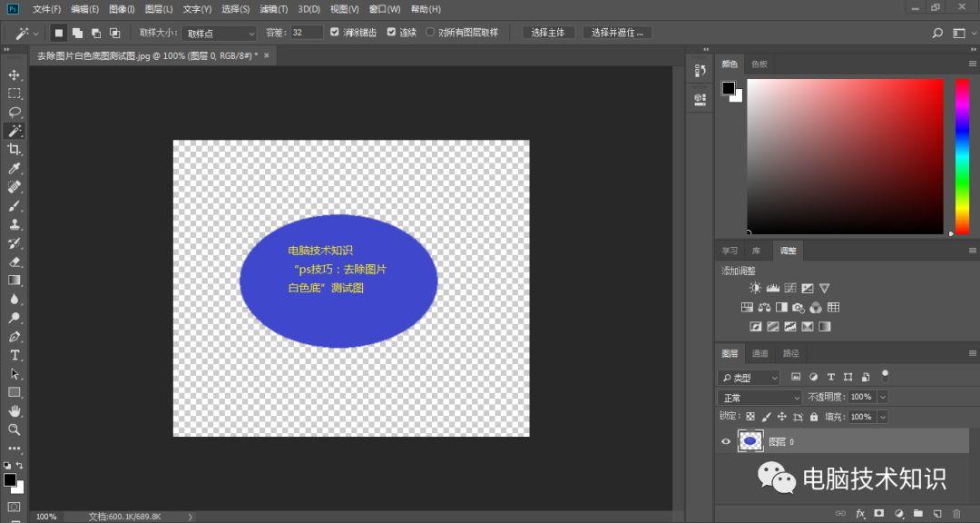The width and height of the screenshot is (980, 523).
Task: Click the hue spectrum slider bar
Action: (963, 156)
